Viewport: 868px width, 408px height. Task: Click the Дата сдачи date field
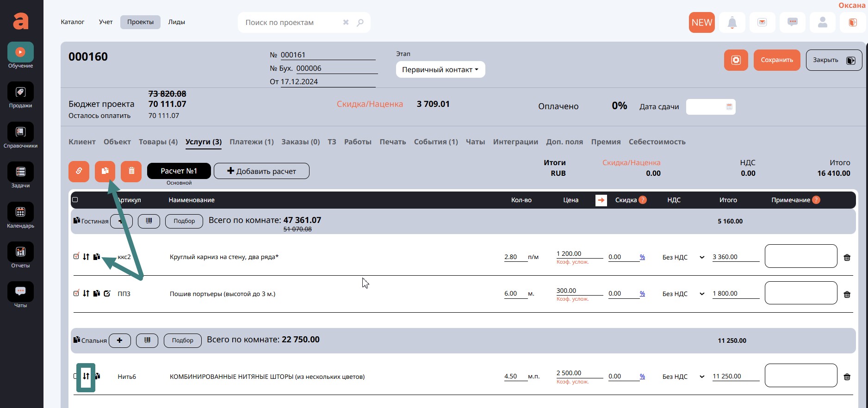(710, 107)
